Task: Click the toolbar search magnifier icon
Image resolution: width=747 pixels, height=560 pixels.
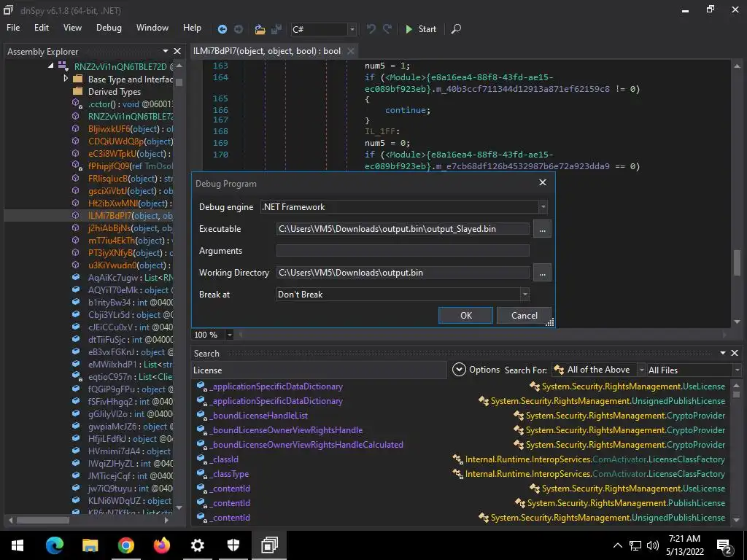Action: point(456,29)
